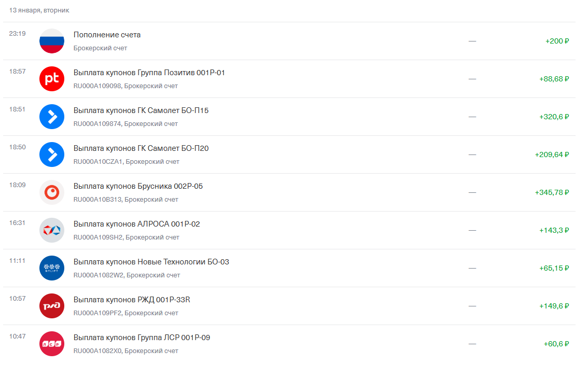Click Самолет БО-П20 blue arrow logo
The image size is (588, 365).
(x=52, y=155)
